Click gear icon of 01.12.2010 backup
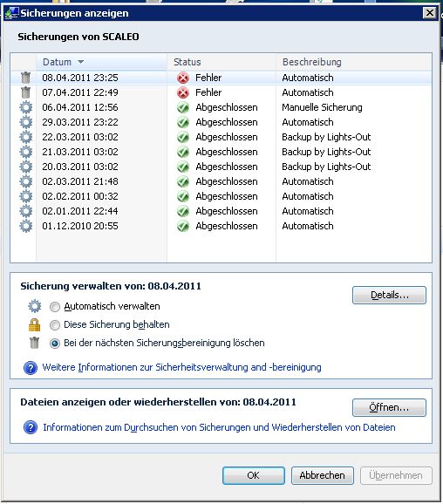 click(25, 226)
